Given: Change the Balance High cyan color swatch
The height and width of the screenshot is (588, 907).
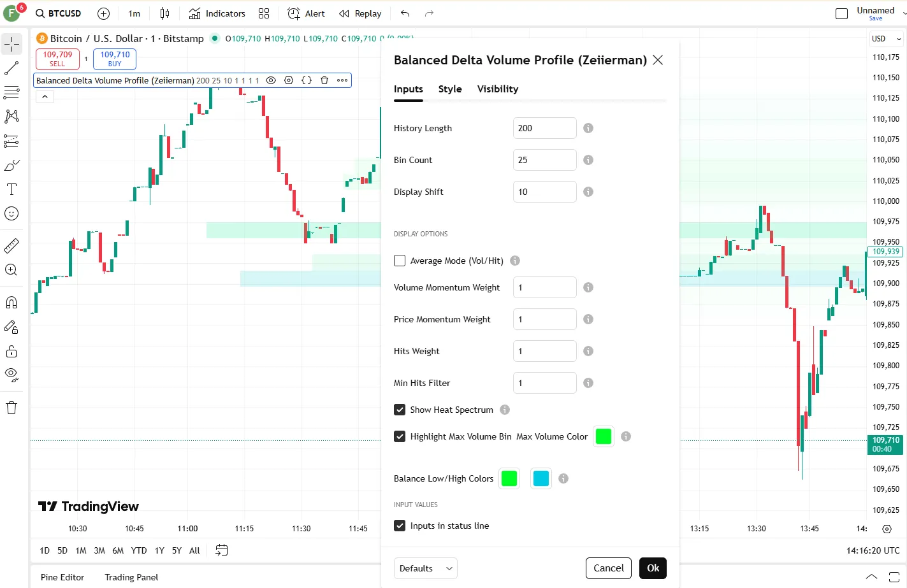Looking at the screenshot, I should click(541, 478).
